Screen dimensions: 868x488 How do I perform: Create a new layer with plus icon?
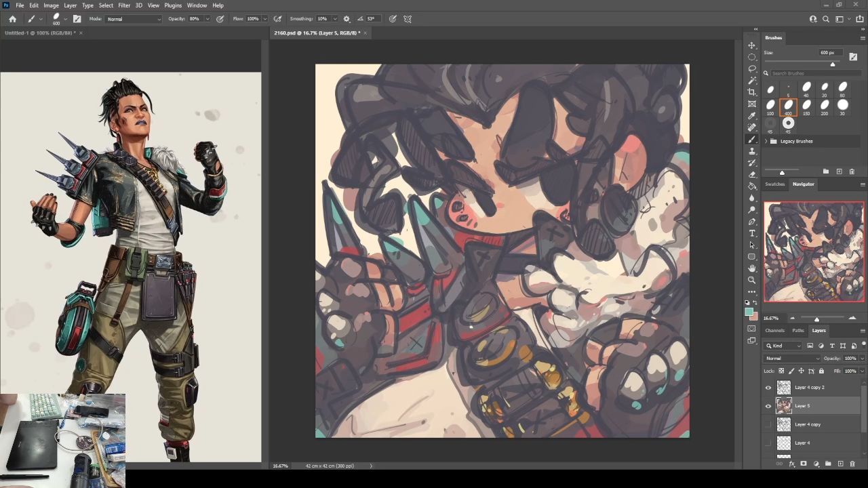click(x=840, y=464)
